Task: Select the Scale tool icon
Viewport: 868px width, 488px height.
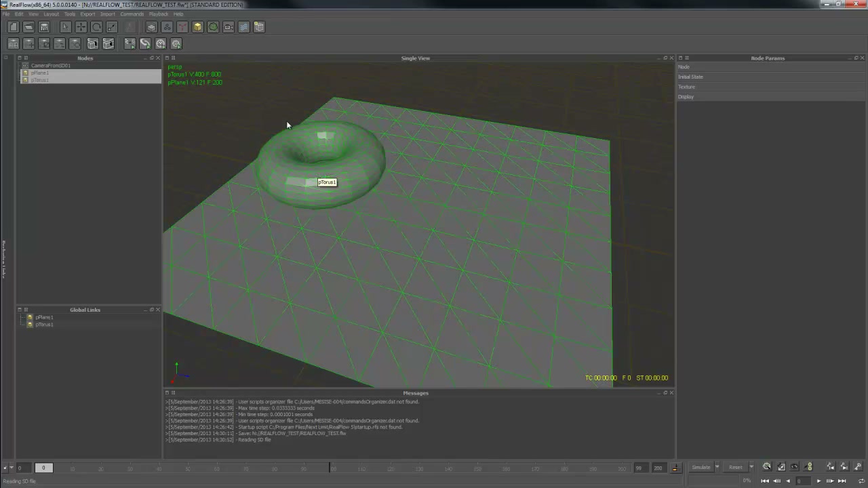Action: coord(112,27)
